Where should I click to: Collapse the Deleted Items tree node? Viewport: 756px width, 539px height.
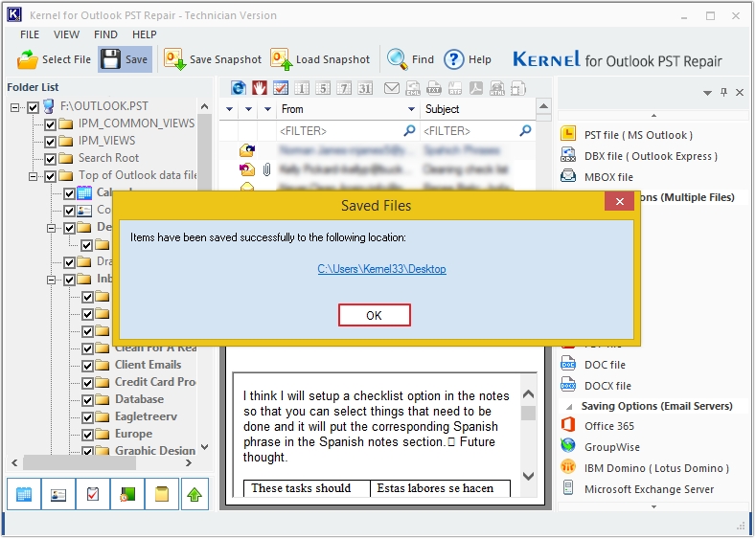click(x=51, y=228)
